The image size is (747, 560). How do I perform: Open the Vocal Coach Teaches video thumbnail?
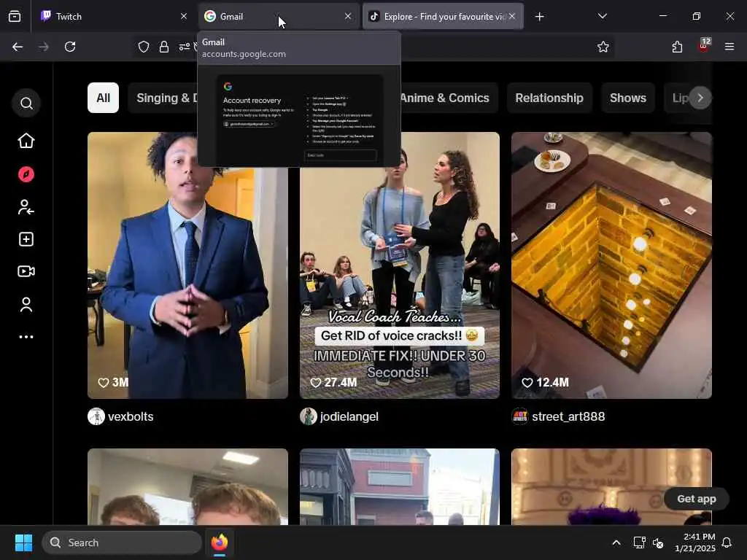point(400,265)
